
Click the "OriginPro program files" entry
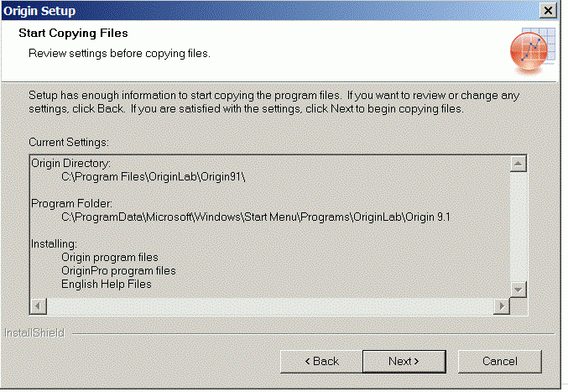coord(118,270)
